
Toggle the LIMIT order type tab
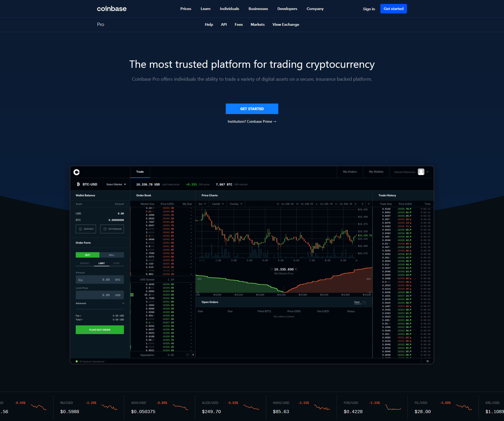[100, 263]
